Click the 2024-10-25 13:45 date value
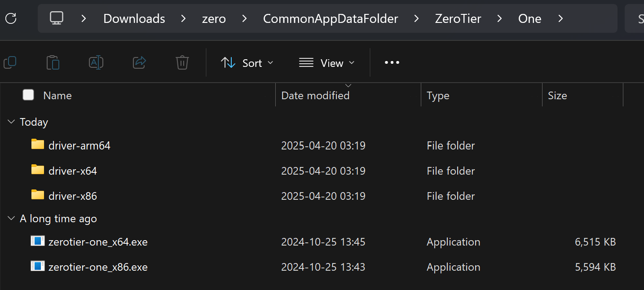This screenshot has height=290, width=644. pyautogui.click(x=323, y=242)
